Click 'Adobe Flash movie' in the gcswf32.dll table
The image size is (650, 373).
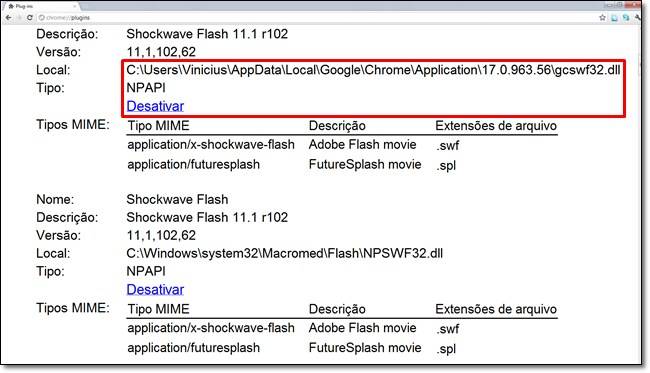tap(362, 145)
